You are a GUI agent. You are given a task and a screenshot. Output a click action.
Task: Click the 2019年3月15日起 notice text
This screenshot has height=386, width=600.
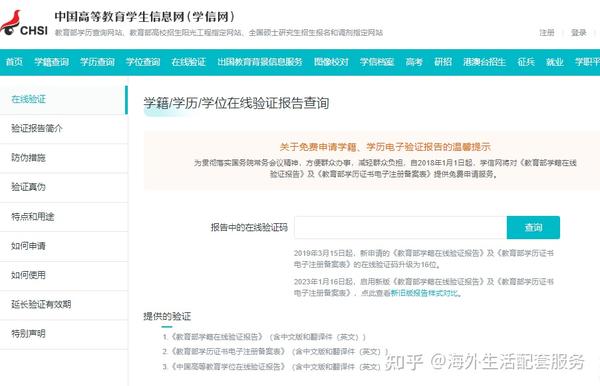[x=424, y=259]
